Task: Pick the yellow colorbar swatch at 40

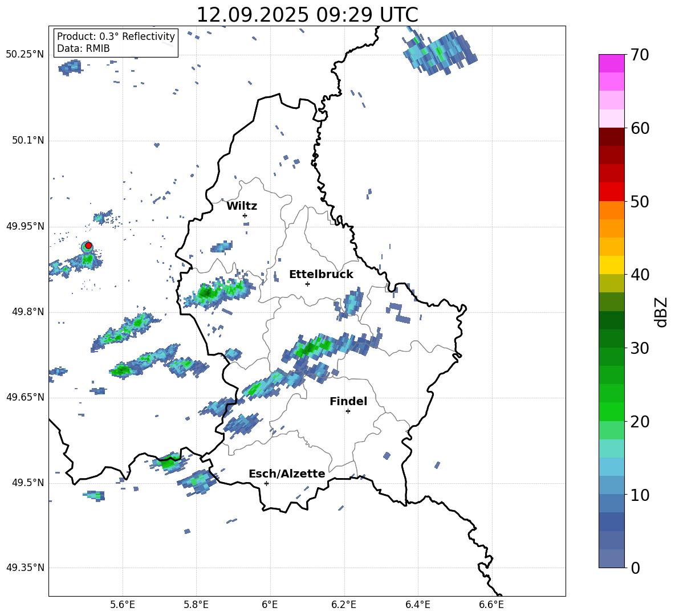Action: click(611, 265)
